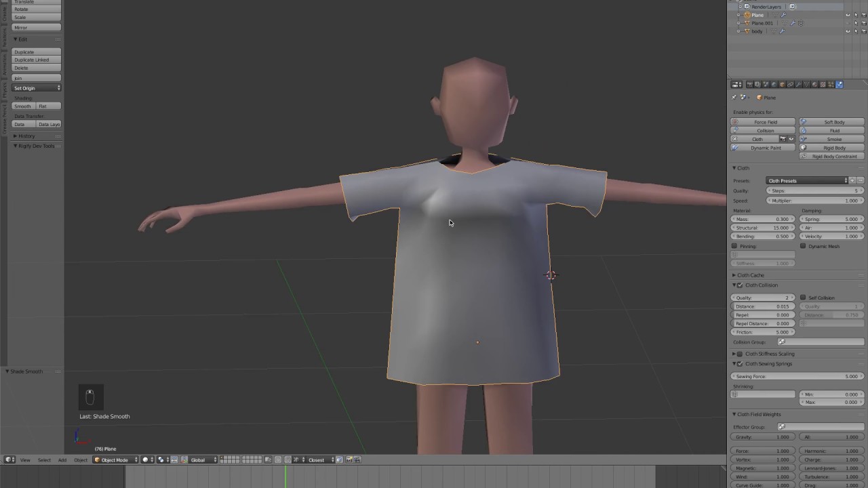Image resolution: width=868 pixels, height=488 pixels.
Task: Click the properties editor type selector
Action: coord(736,85)
